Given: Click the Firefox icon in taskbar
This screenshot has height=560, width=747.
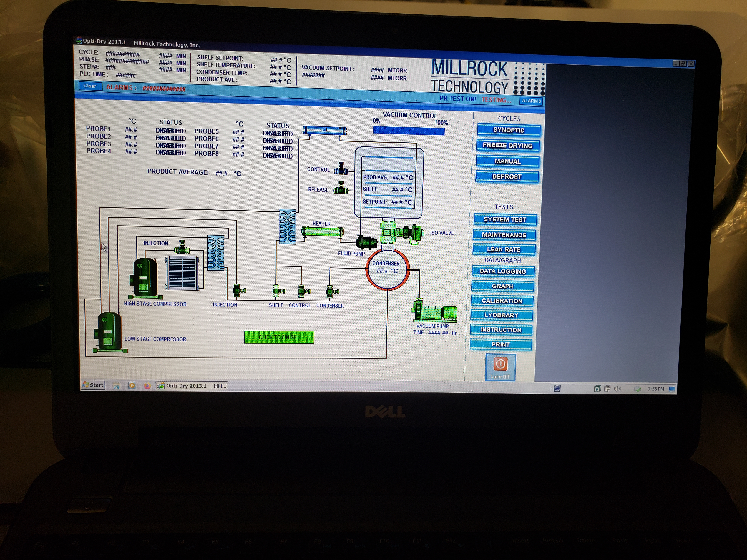Looking at the screenshot, I should [x=147, y=386].
